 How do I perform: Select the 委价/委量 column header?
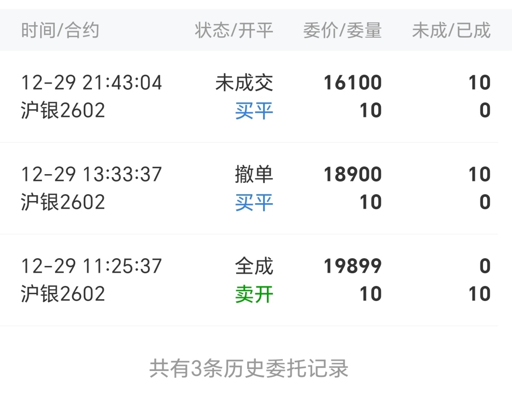pyautogui.click(x=342, y=31)
